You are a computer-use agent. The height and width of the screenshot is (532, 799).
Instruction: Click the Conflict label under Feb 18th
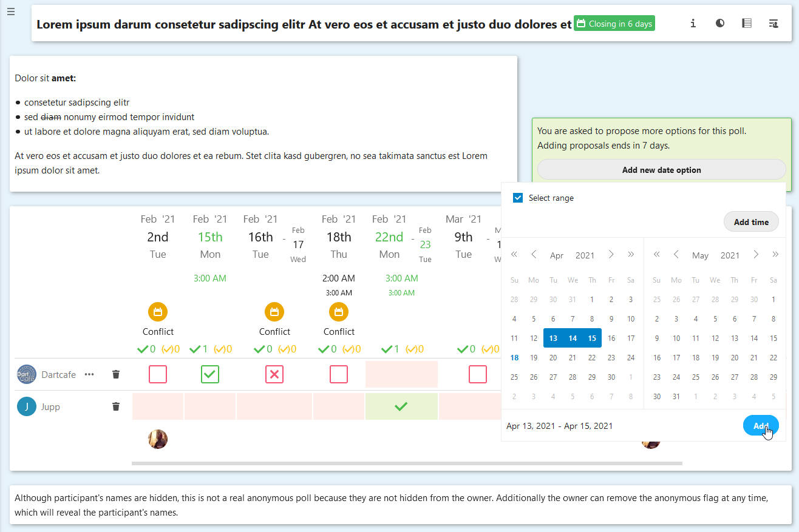pyautogui.click(x=339, y=332)
